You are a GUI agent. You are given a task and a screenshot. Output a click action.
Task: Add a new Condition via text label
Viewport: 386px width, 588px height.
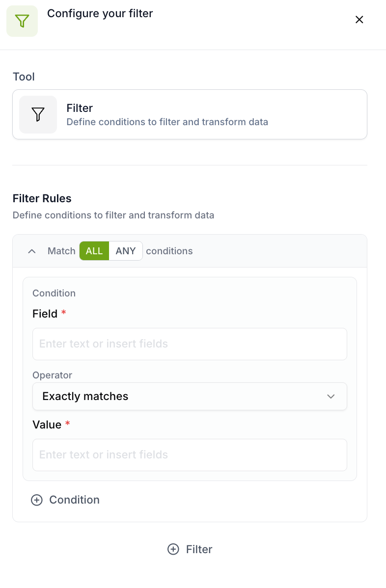pos(74,500)
